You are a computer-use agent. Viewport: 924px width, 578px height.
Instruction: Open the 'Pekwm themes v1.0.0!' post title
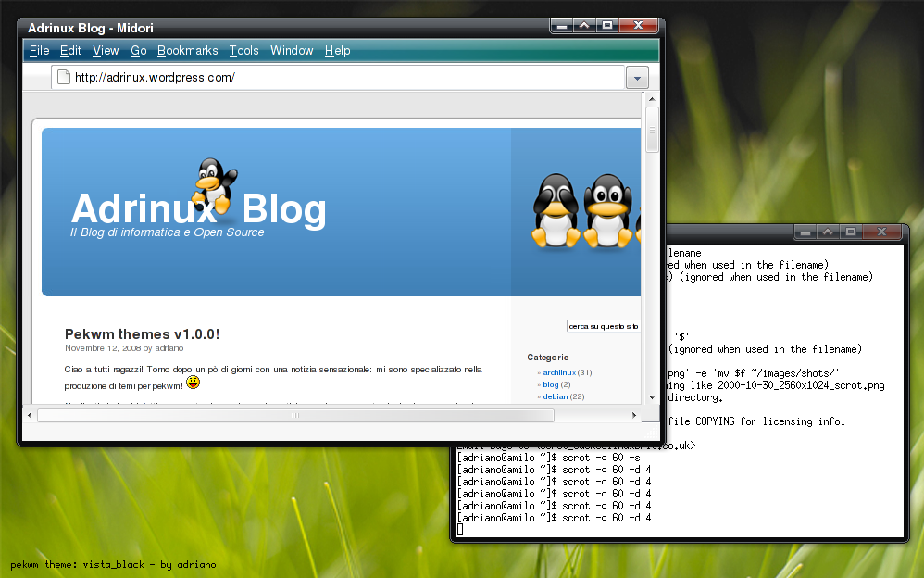coord(142,333)
